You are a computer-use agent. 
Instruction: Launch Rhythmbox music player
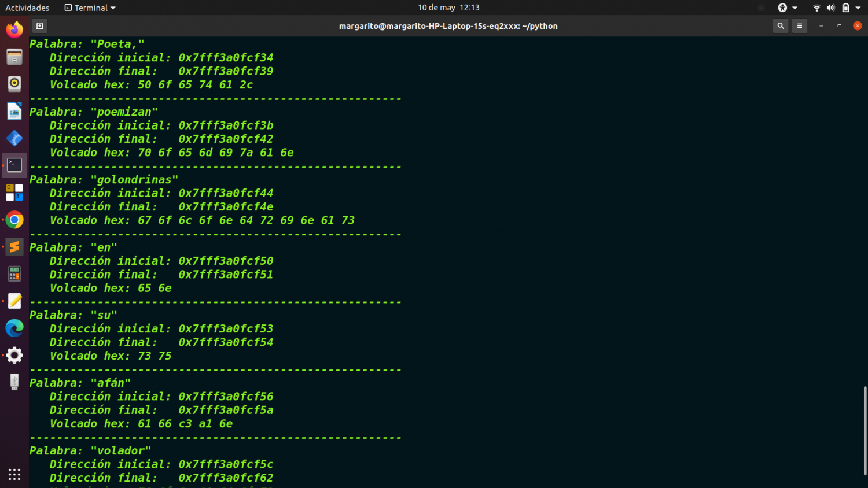click(14, 84)
